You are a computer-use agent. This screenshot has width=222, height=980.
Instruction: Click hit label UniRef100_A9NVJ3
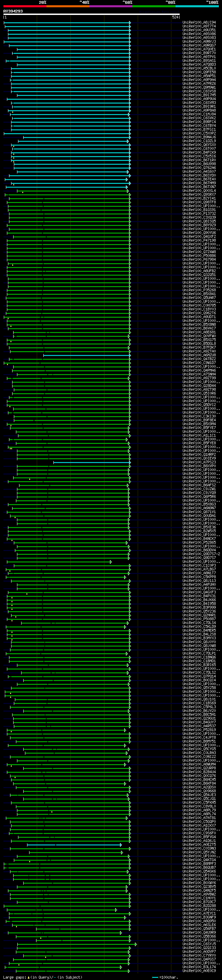[199, 41]
